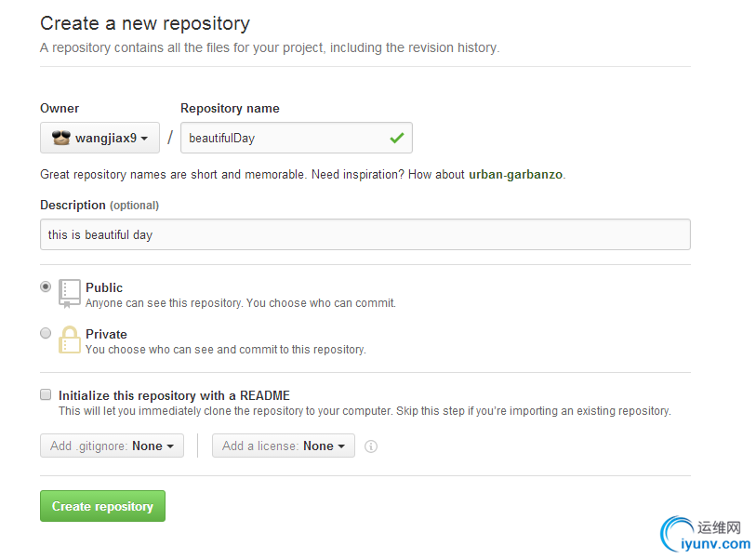Click the urban-garbanzo name suggestion
This screenshot has height=559, width=756.
[x=515, y=174]
